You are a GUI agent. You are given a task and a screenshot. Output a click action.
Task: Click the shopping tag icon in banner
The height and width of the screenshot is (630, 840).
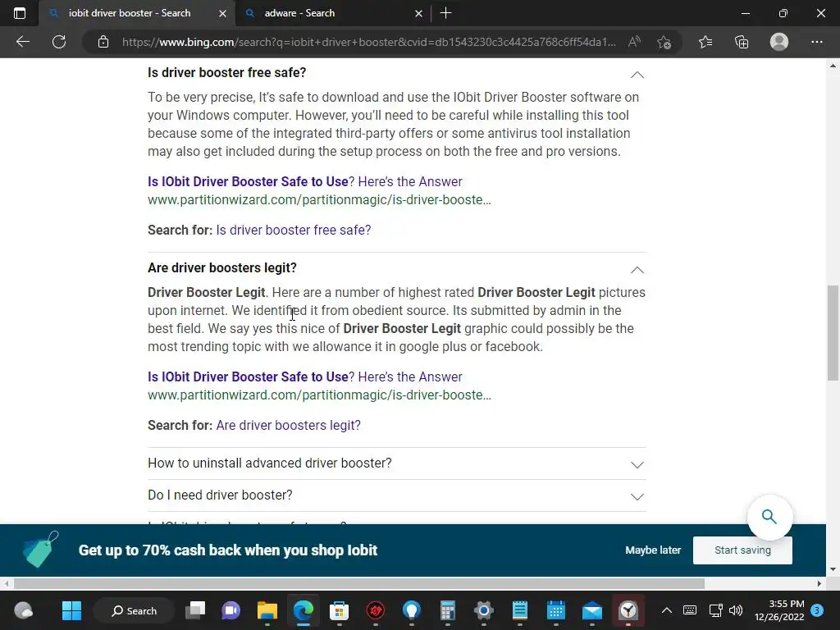click(41, 549)
